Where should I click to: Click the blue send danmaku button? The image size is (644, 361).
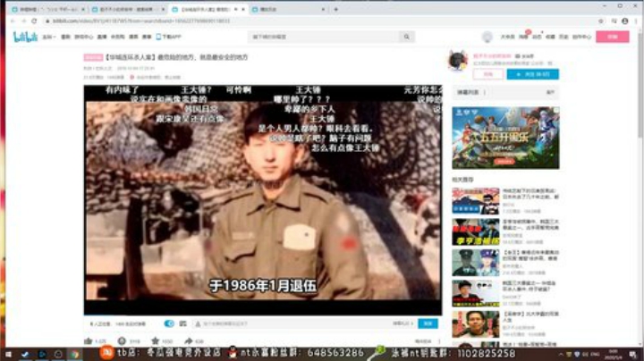coord(428,323)
